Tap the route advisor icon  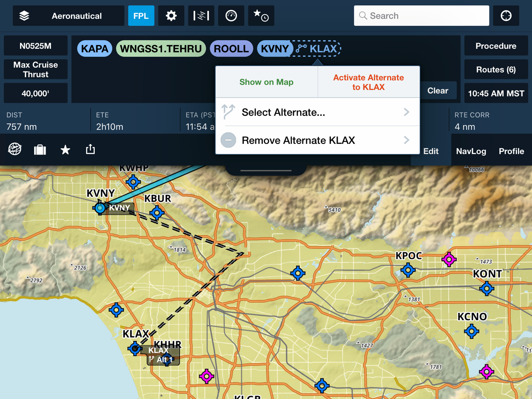pyautogui.click(x=201, y=16)
